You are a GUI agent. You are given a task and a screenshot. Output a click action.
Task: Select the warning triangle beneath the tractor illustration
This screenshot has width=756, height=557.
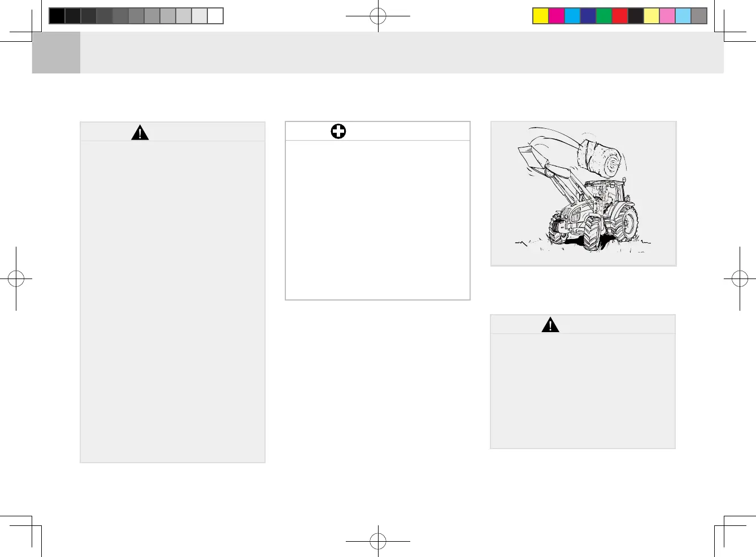pos(550,325)
